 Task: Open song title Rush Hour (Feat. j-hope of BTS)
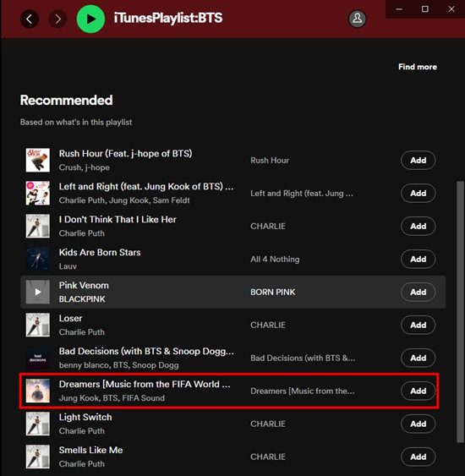tap(125, 154)
